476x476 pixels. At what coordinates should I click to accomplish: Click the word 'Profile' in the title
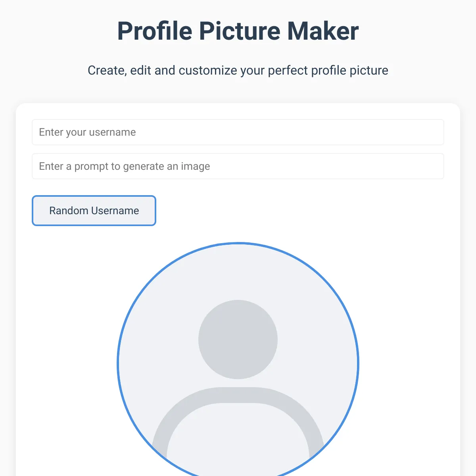coord(155,31)
